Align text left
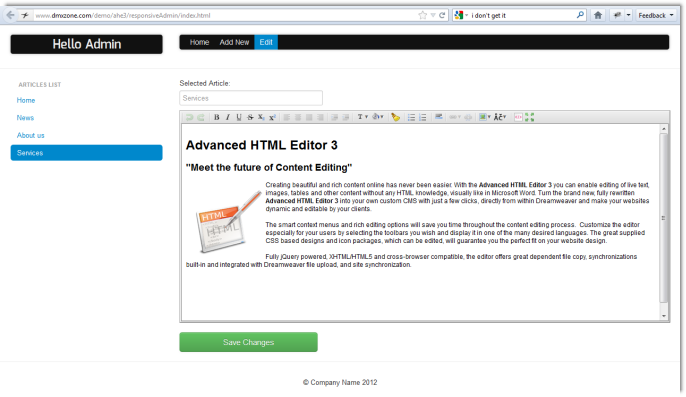The width and height of the screenshot is (686, 397). tap(287, 117)
